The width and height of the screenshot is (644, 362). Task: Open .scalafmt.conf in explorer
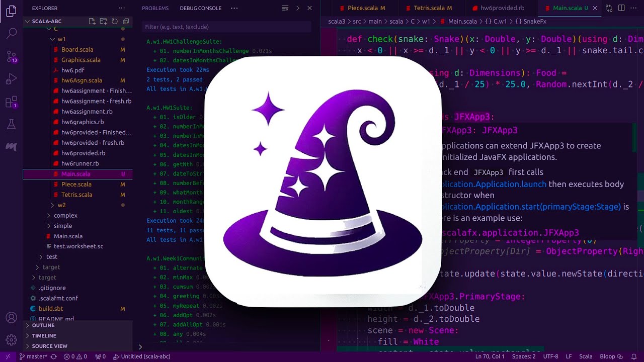click(77, 298)
